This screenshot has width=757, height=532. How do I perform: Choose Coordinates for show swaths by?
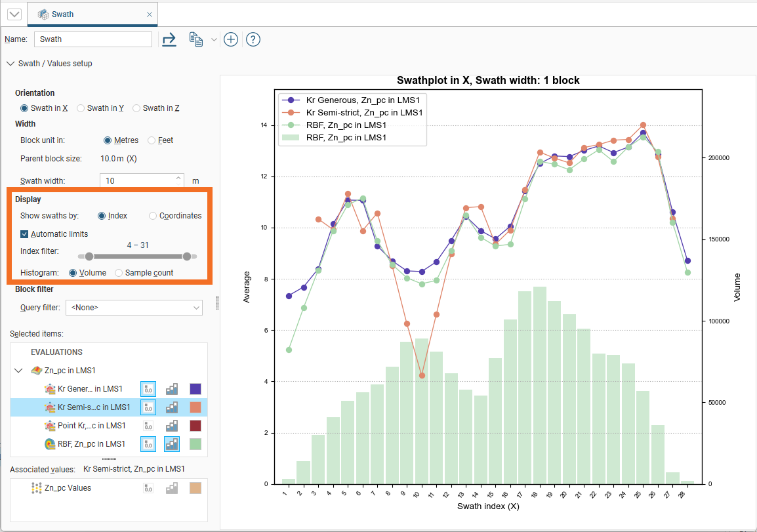(x=153, y=216)
